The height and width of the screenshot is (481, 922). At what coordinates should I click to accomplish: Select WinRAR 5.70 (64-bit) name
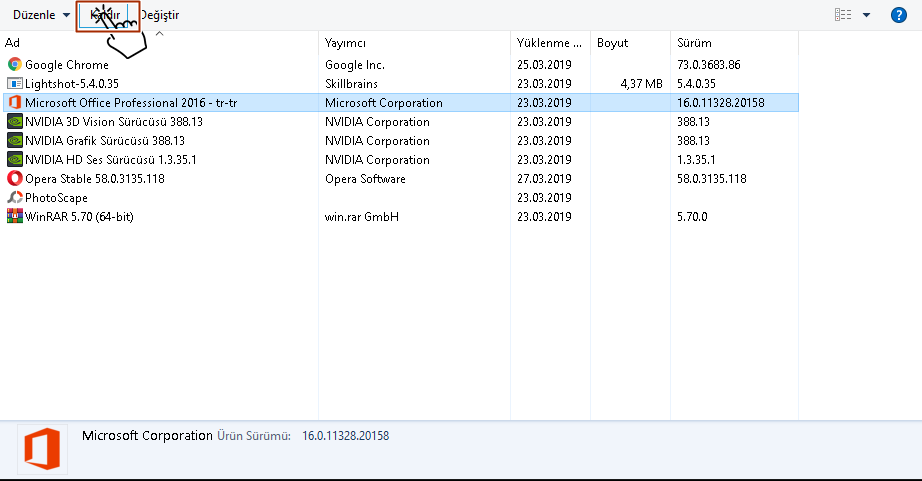79,216
